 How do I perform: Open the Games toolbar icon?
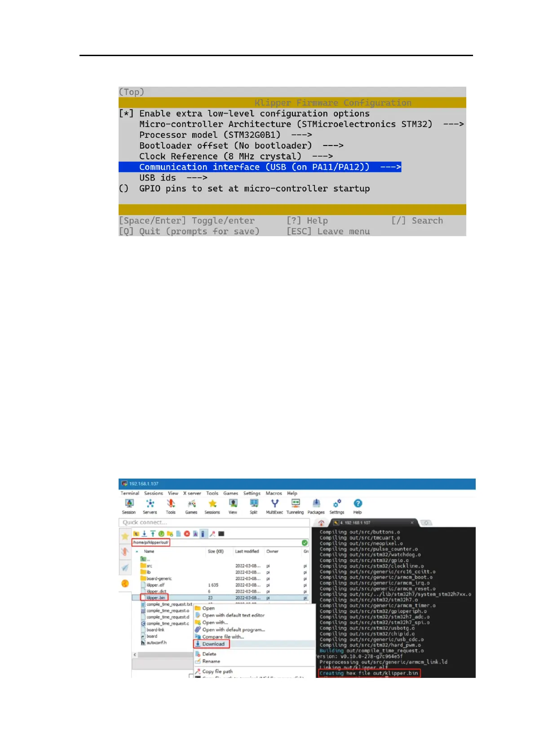pyautogui.click(x=191, y=506)
